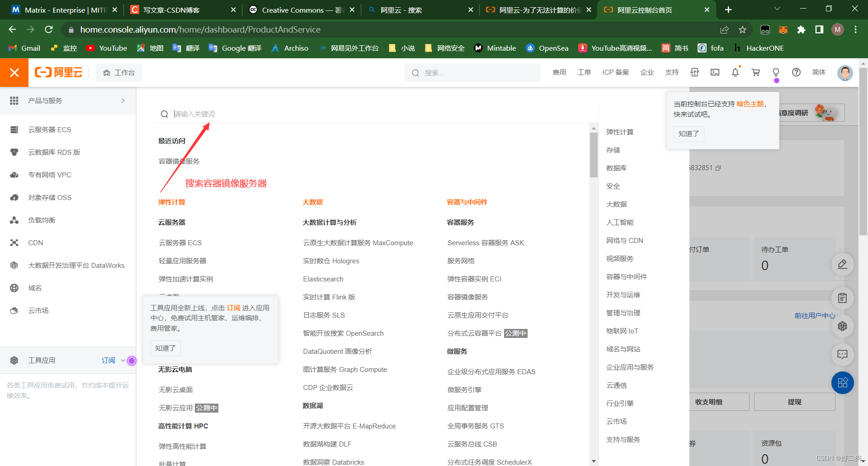Open the chat message floating button

[x=842, y=354]
